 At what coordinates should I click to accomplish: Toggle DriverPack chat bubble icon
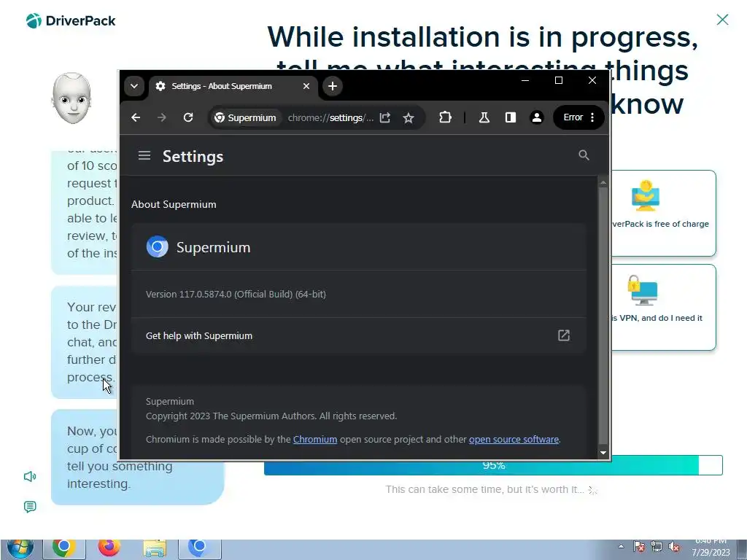[29, 507]
